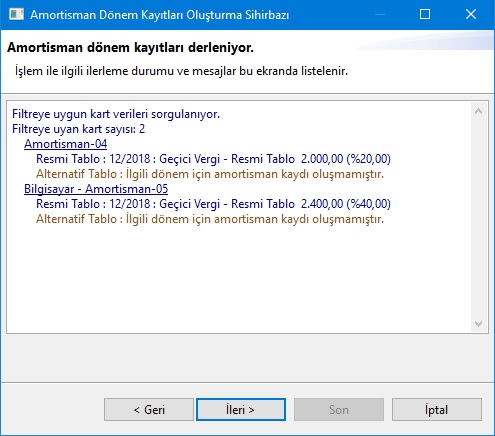Click the greyed-out Son button
Screen dimensions: 495x436
[339, 410]
